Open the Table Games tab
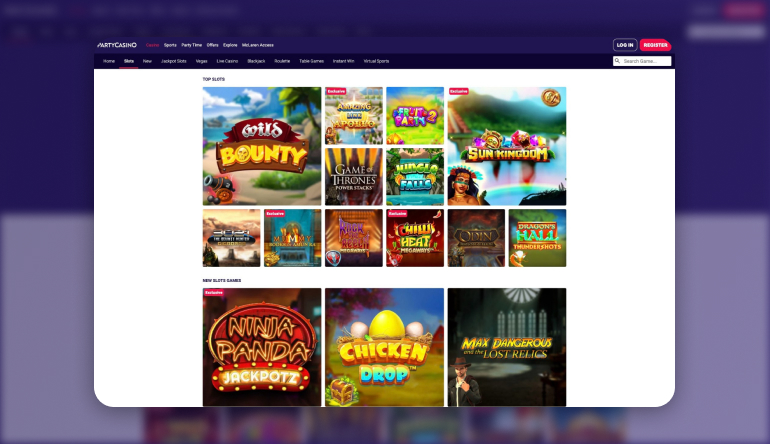Screen dimensions: 770x444 [311, 61]
